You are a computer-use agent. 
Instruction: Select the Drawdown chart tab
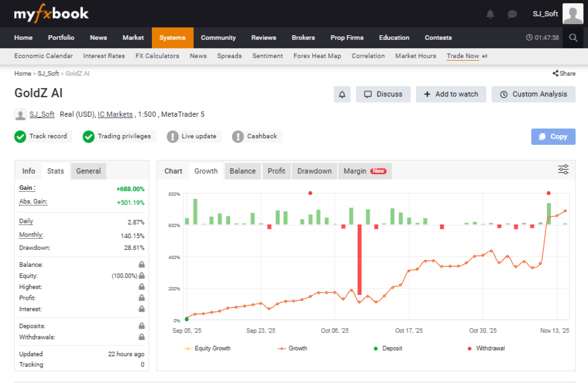click(314, 171)
